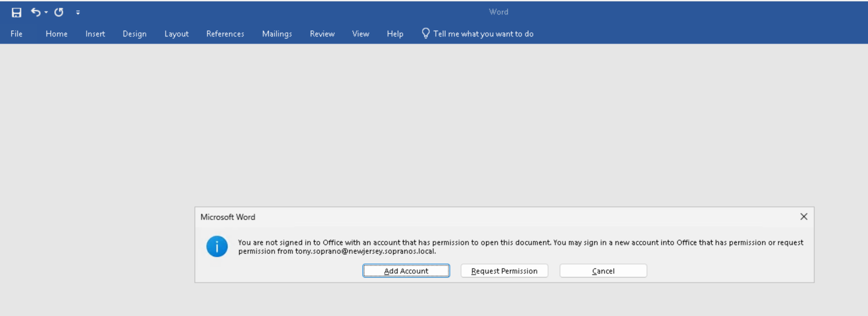Select the Layout tab
Image resolution: width=868 pixels, height=316 pixels.
click(x=176, y=34)
